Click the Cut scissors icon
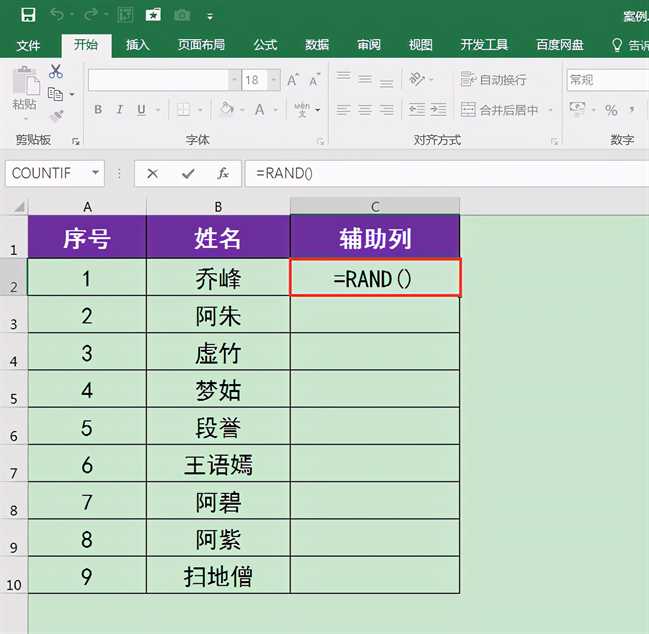Image resolution: width=649 pixels, height=634 pixels. click(56, 72)
